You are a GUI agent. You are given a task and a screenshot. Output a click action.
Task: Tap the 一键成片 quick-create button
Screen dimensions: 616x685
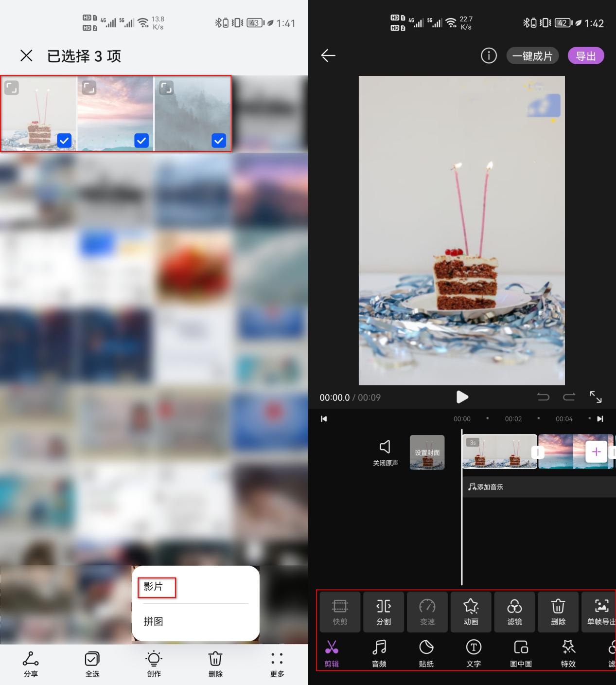click(532, 55)
